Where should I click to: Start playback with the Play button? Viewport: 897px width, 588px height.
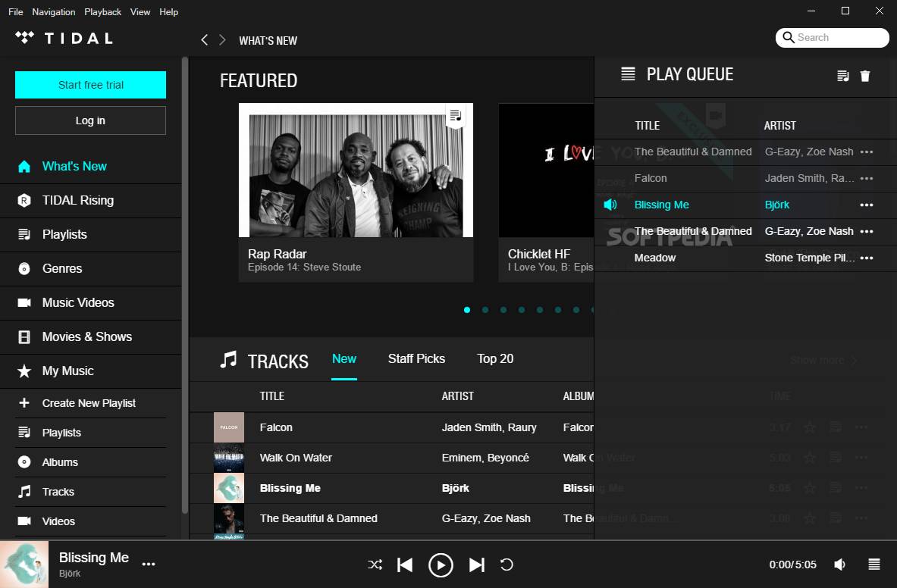[441, 565]
